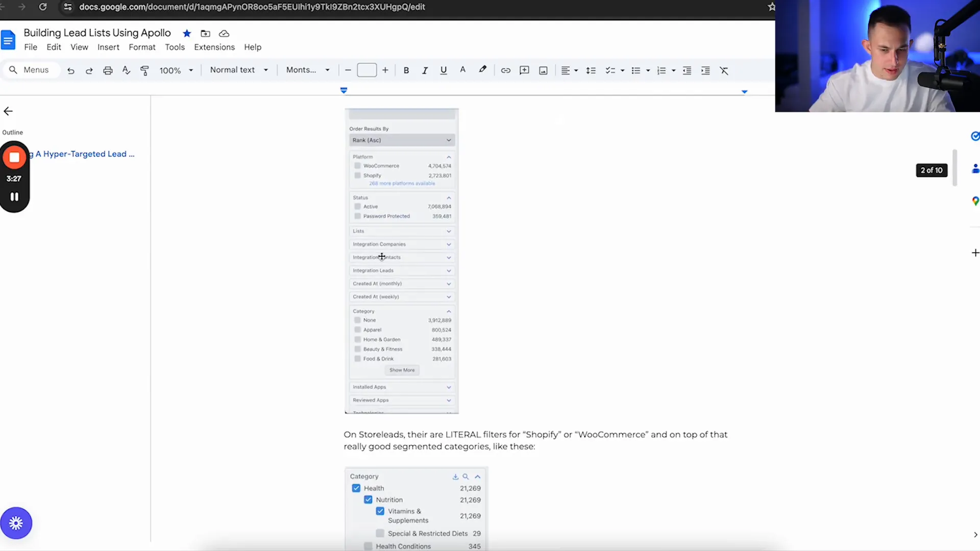Viewport: 980px width, 551px height.
Task: Toggle underline formatting
Action: tap(444, 70)
